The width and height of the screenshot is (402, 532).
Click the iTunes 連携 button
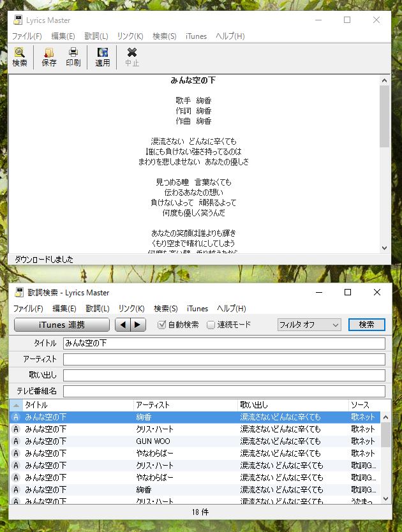[62, 325]
